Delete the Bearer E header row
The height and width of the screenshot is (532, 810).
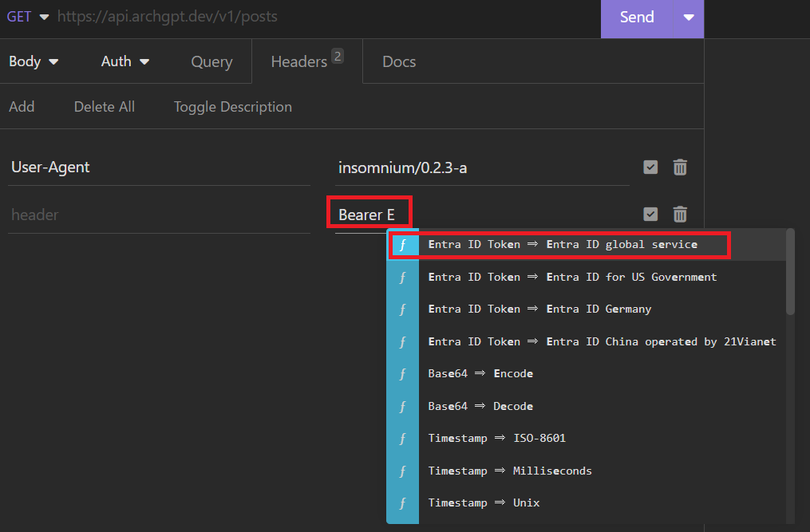[x=680, y=215]
